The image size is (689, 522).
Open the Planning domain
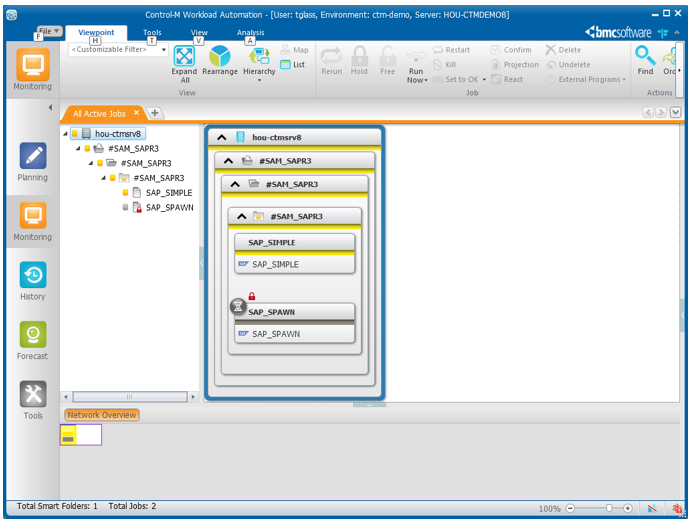[33, 162]
